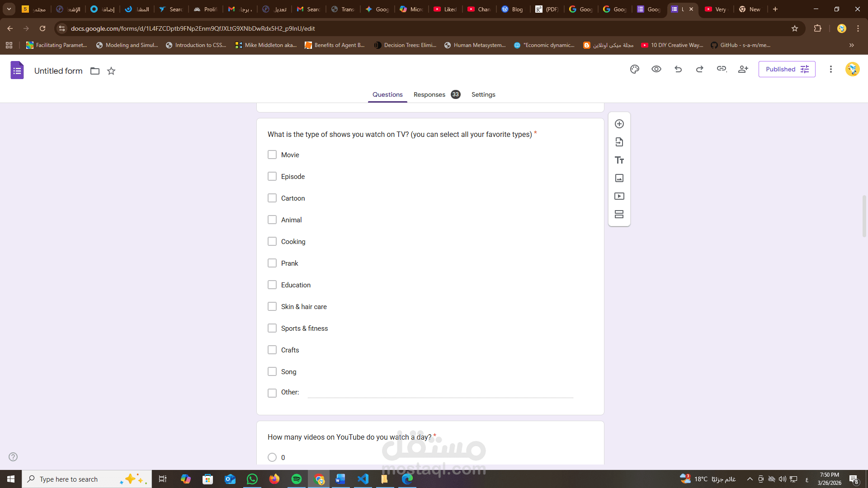Click the add collaborator icon
The image size is (868, 488).
(x=743, y=69)
